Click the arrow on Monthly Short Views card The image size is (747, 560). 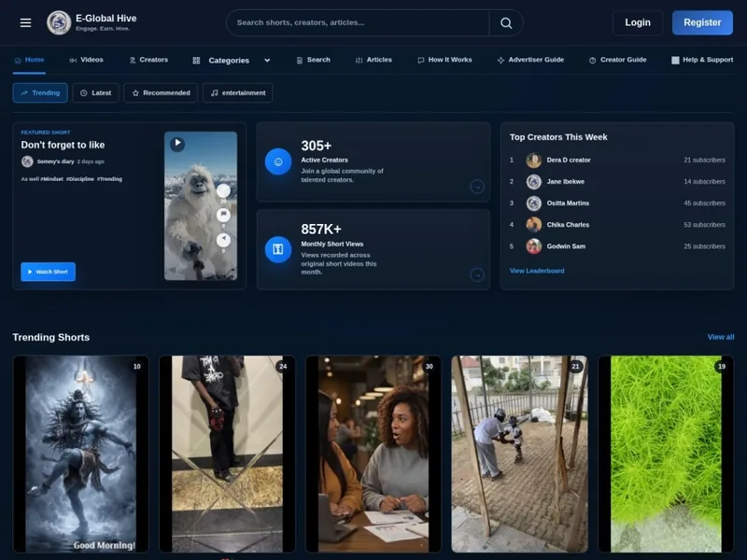pyautogui.click(x=477, y=274)
